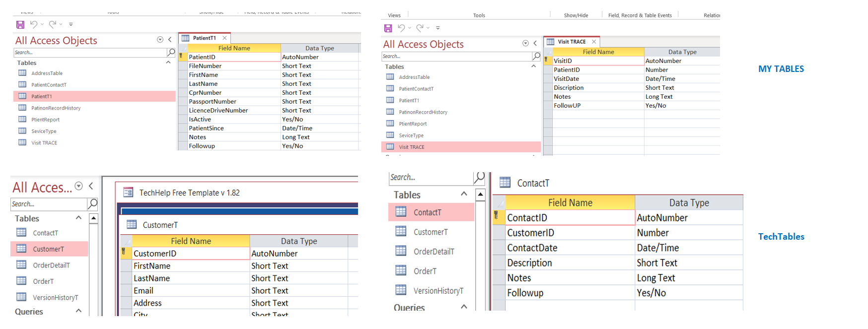Collapse the navigation pane chevron in the CustomerT window

coord(91,186)
